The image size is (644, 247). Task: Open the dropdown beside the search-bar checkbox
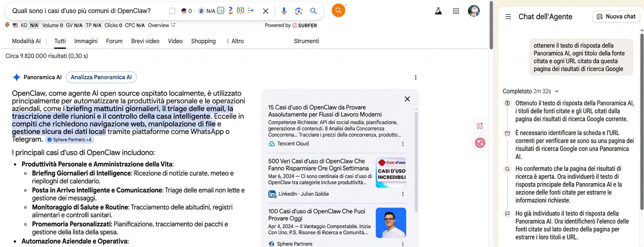(x=178, y=11)
